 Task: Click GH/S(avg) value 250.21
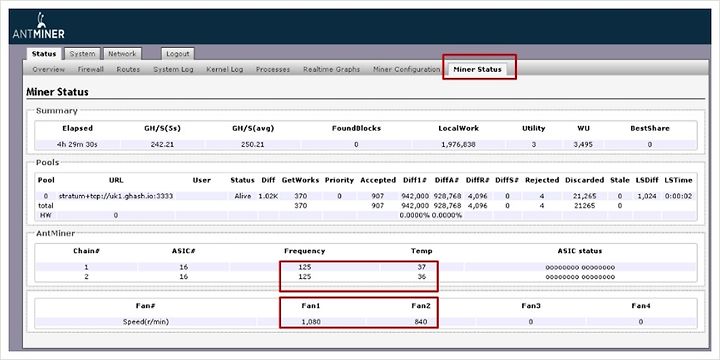253,144
